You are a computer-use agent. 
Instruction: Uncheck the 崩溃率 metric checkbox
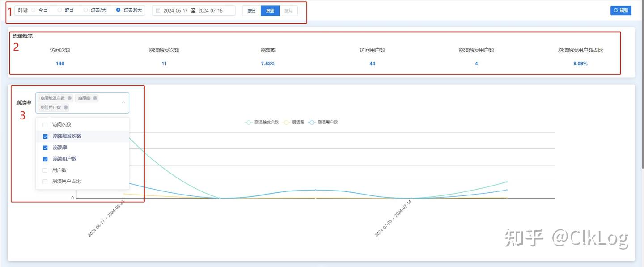tap(45, 147)
